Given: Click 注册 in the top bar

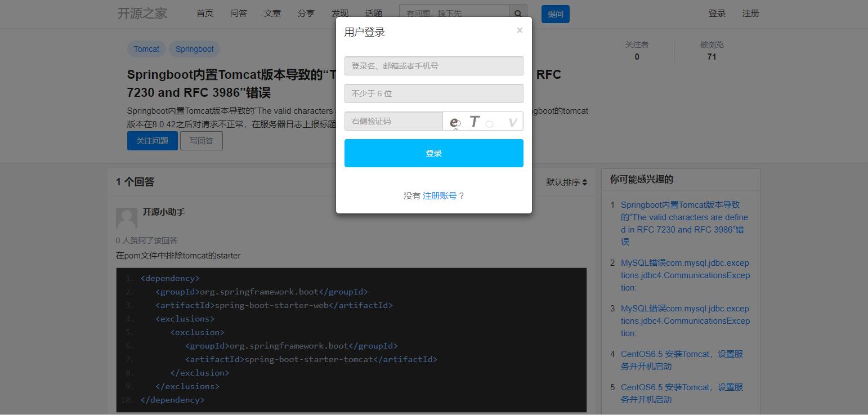Looking at the screenshot, I should (x=751, y=14).
